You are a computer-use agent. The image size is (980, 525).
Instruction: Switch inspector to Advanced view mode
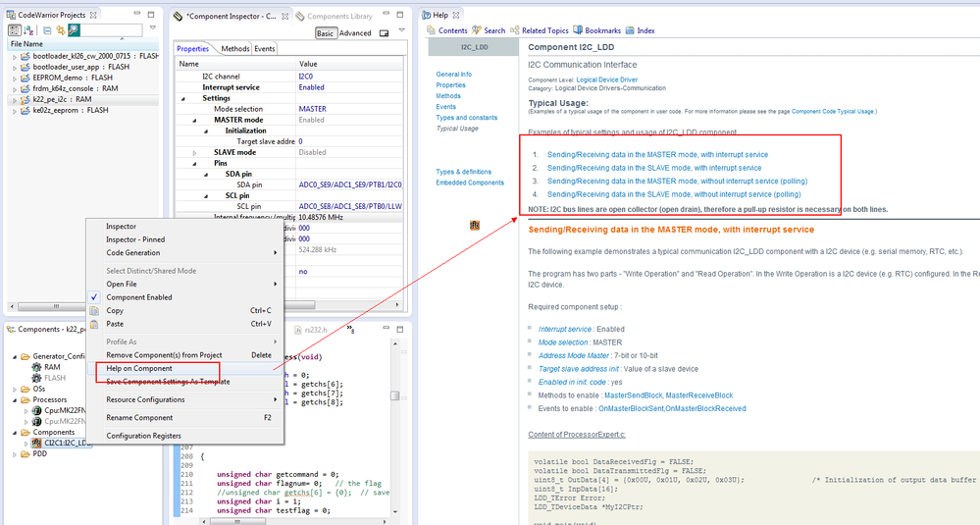(x=355, y=33)
